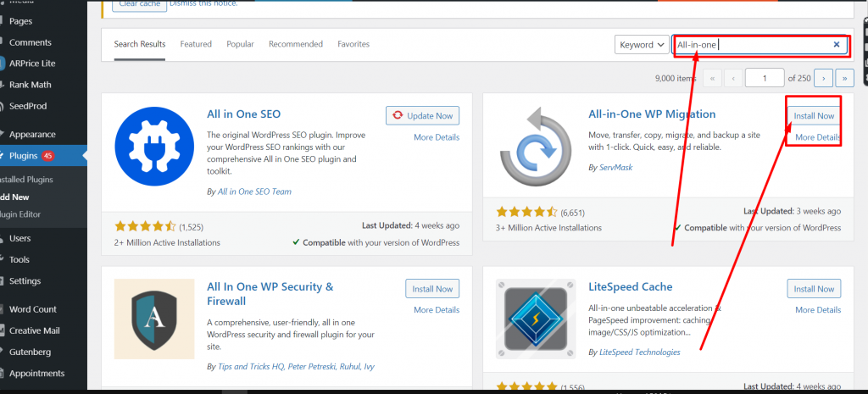The height and width of the screenshot is (394, 868).
Task: Open the All in One SEO plugin icon
Action: (154, 146)
